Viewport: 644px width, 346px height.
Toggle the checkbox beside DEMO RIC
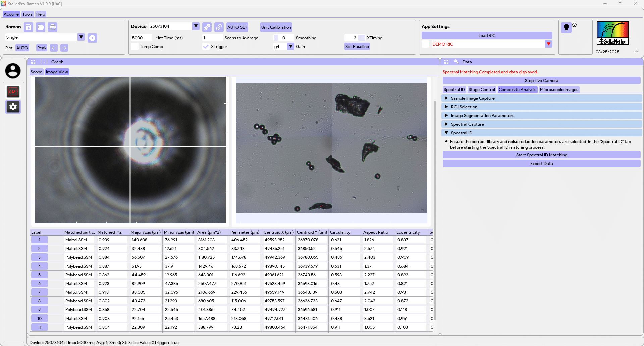425,44
